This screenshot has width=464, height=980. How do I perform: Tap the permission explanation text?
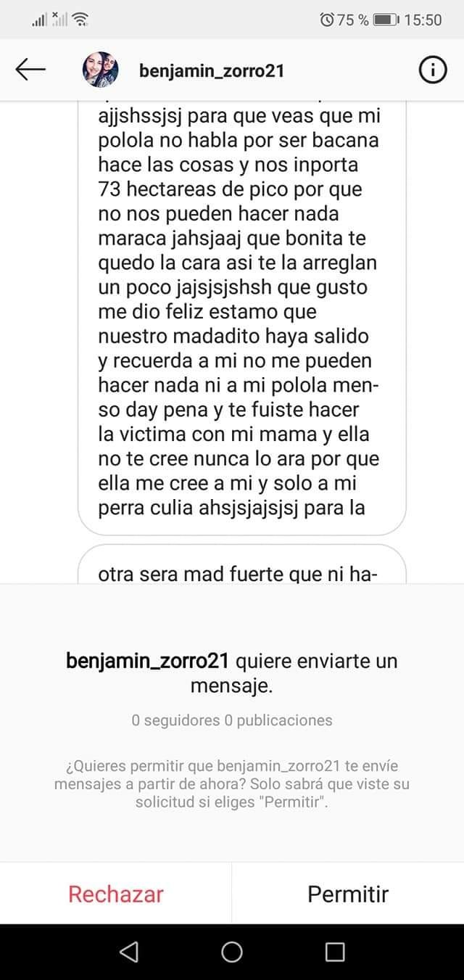pos(232,783)
